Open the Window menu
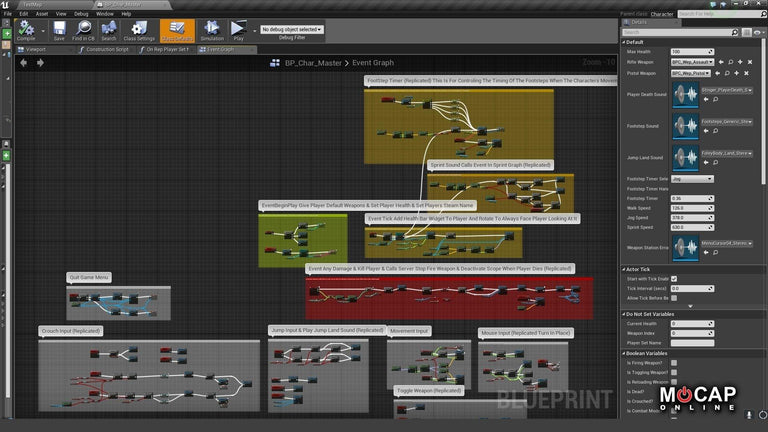This screenshot has height=432, width=768. click(x=104, y=14)
